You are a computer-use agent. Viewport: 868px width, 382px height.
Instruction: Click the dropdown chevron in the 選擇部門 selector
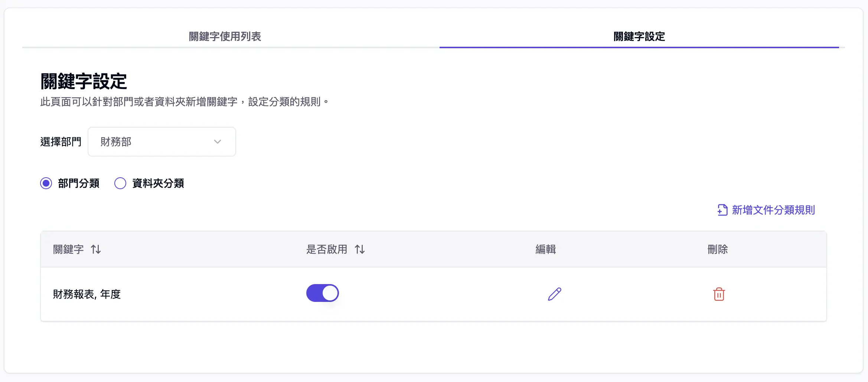coord(218,142)
